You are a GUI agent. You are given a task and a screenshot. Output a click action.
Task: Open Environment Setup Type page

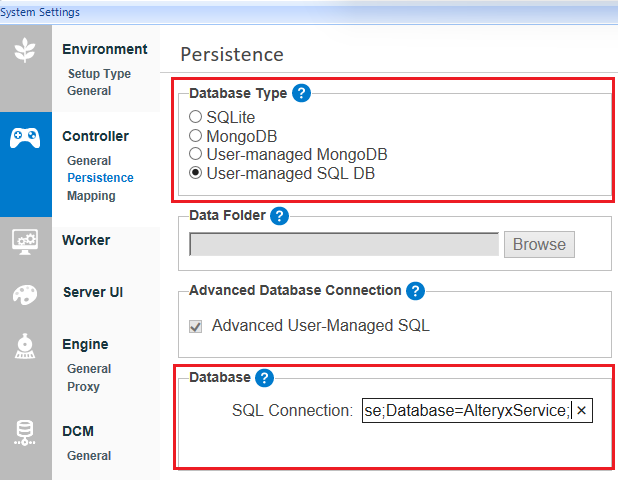(99, 73)
